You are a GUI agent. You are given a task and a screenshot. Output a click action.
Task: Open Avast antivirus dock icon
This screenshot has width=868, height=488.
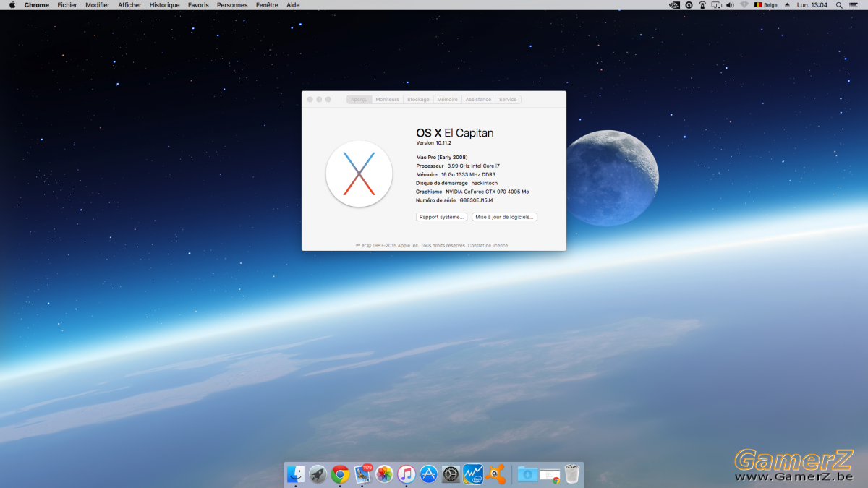[x=495, y=474]
